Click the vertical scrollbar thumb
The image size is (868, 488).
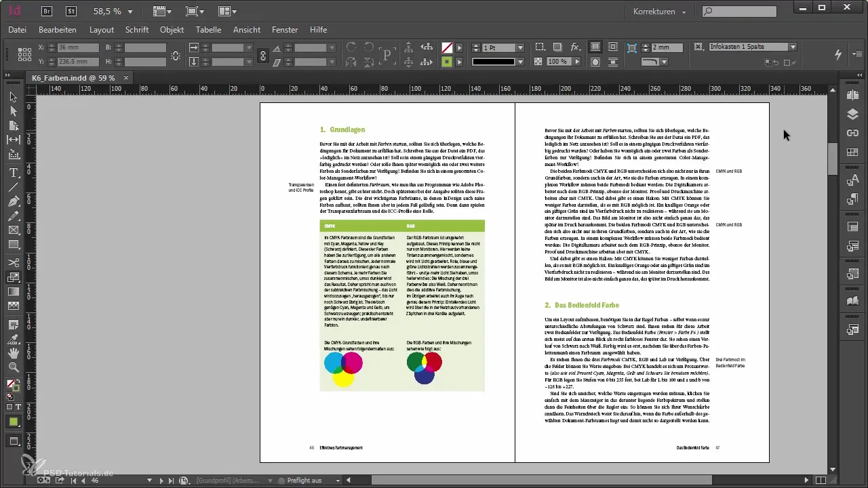832,159
